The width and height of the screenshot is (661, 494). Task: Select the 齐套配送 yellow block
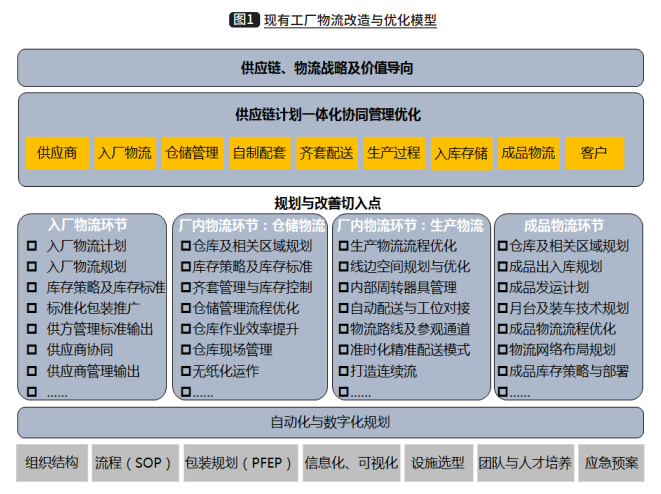(326, 153)
